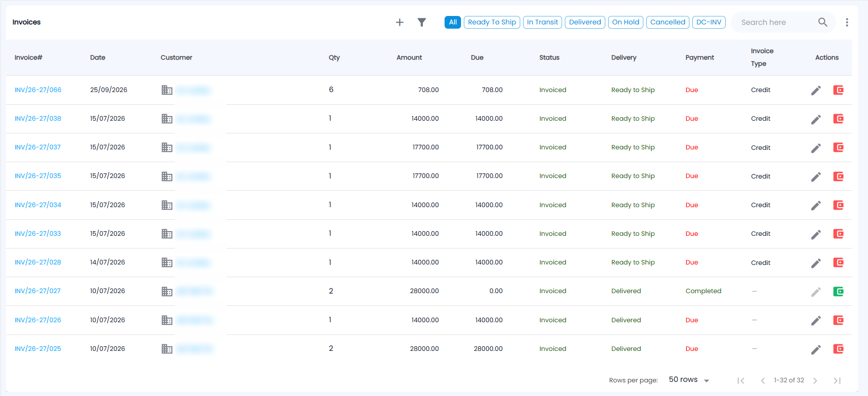Viewport: 868px width, 396px height.
Task: Filter by Ready To Ship
Action: click(x=492, y=22)
